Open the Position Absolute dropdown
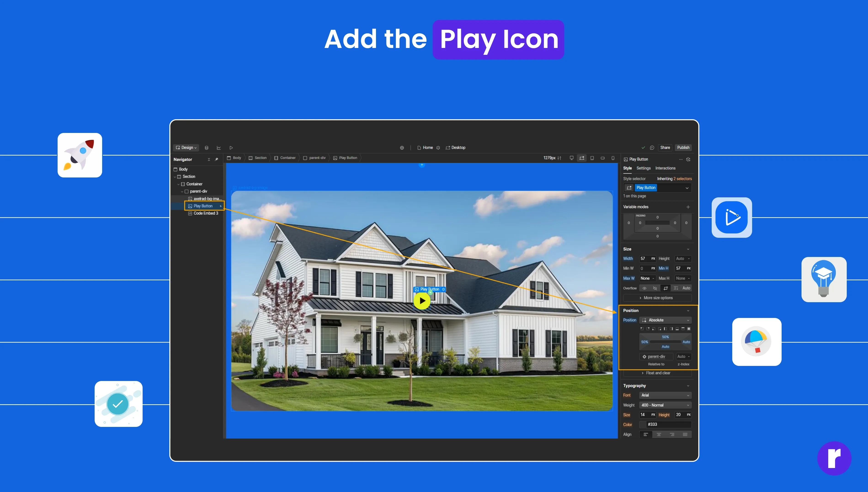This screenshot has width=868, height=492. (665, 320)
